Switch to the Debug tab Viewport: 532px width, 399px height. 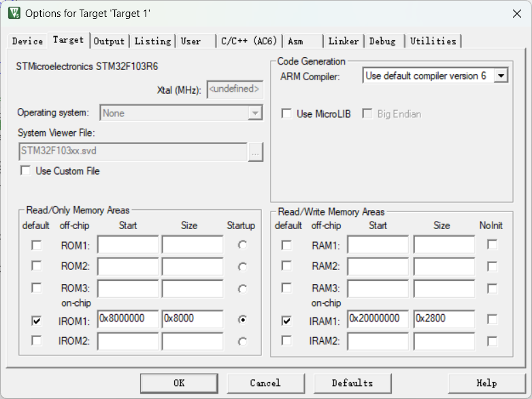[382, 41]
